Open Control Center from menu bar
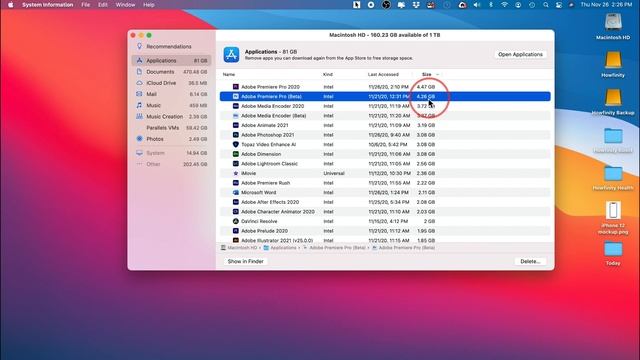The height and width of the screenshot is (360, 640). tap(559, 5)
